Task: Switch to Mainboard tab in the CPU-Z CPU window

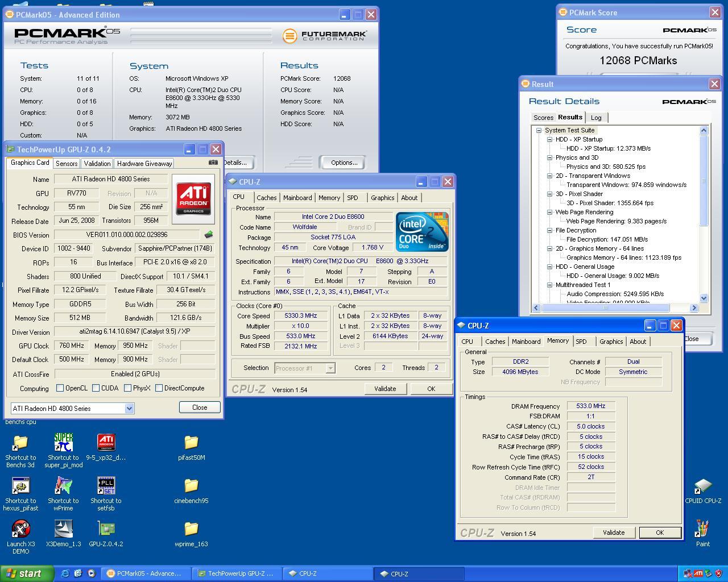Action: point(297,198)
